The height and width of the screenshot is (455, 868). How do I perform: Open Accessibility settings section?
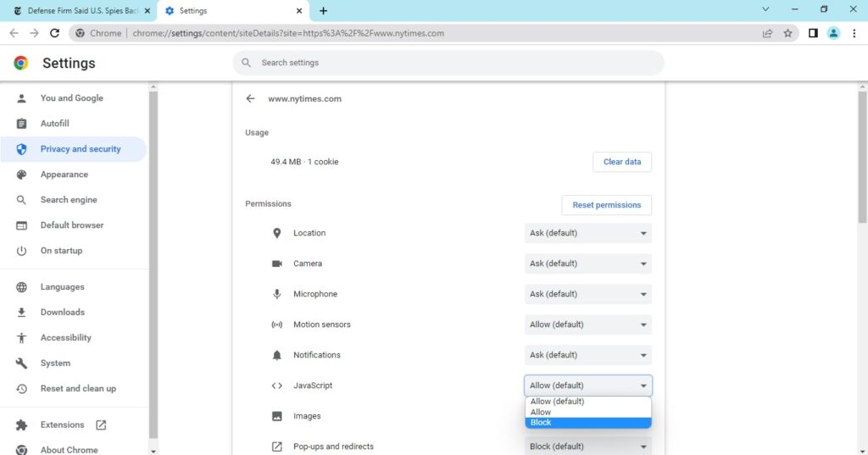pyautogui.click(x=66, y=338)
